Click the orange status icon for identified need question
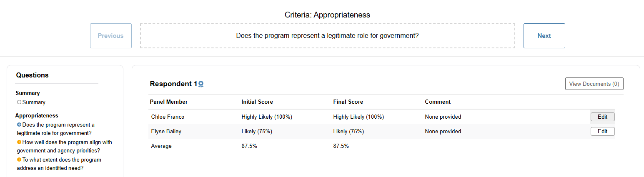Image resolution: width=644 pixels, height=177 pixels. coord(19,160)
